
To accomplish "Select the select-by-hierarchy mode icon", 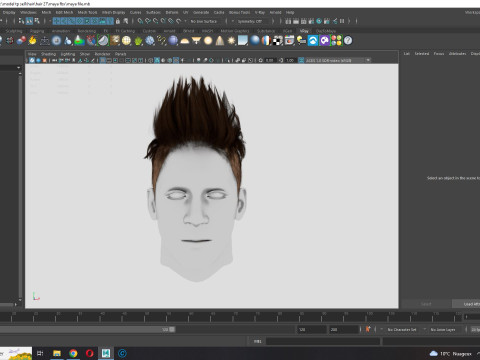I will pos(22,21).
